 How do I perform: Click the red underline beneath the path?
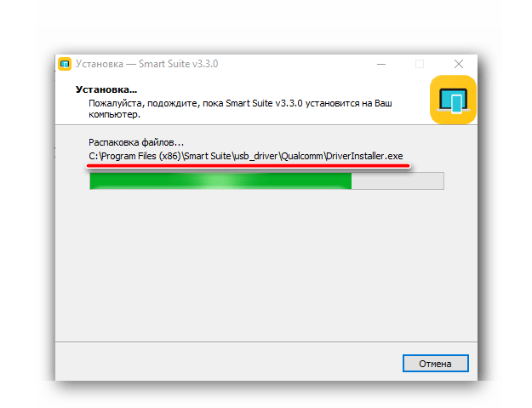coord(249,166)
